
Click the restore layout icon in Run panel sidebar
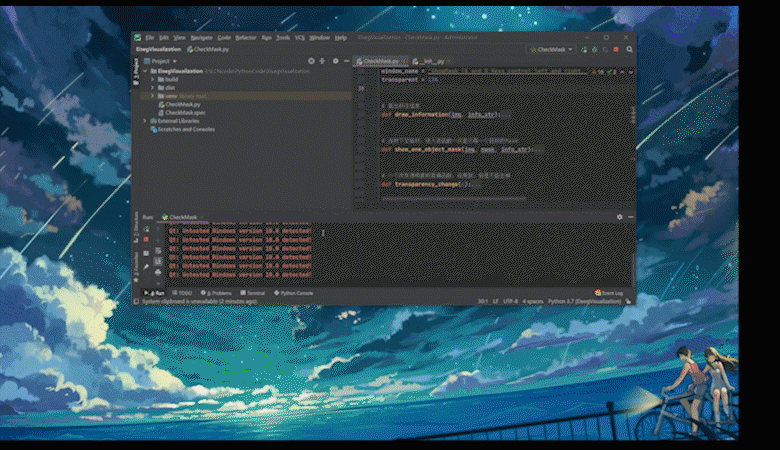click(x=146, y=253)
